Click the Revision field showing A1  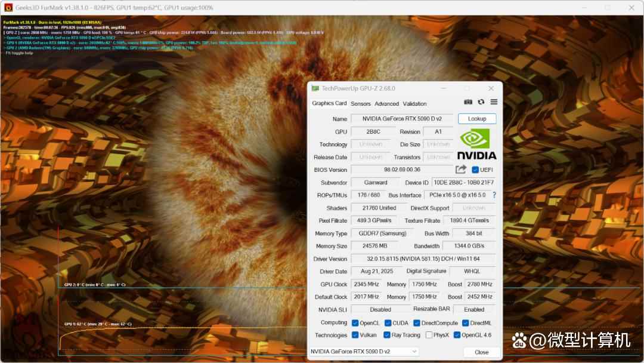pyautogui.click(x=438, y=131)
